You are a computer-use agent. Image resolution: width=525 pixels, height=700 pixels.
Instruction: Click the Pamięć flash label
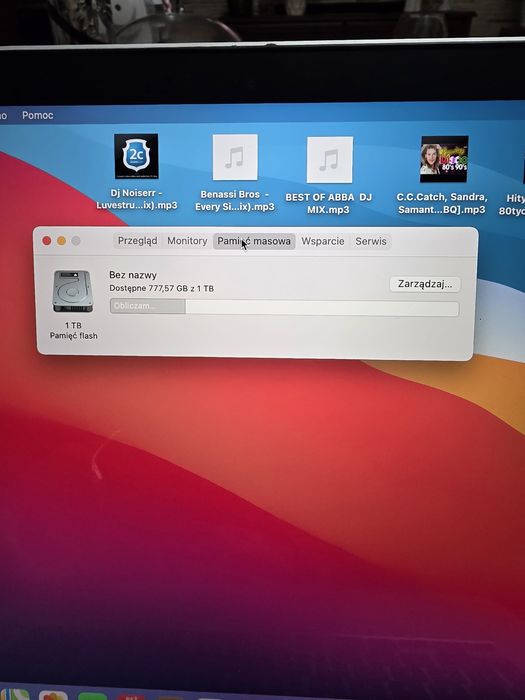(x=73, y=336)
